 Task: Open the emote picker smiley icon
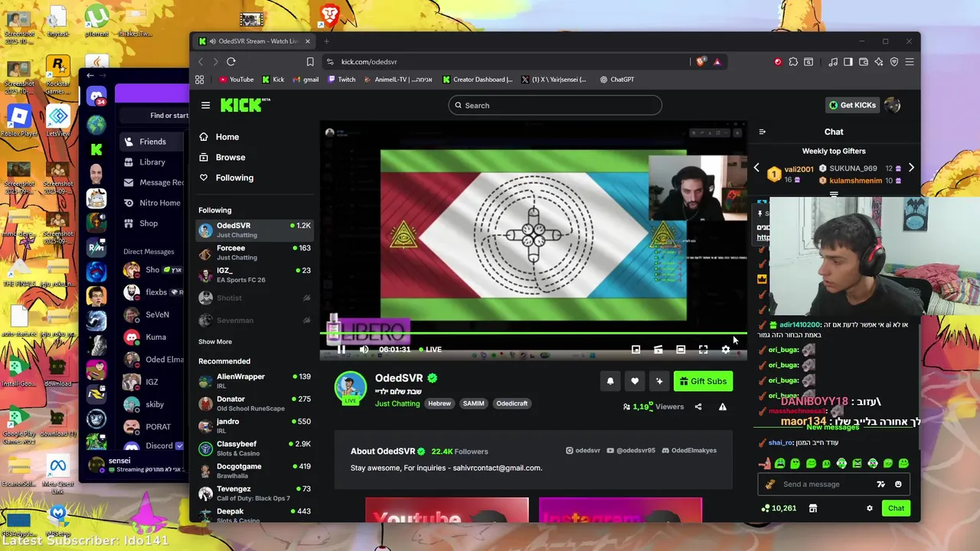pyautogui.click(x=898, y=484)
